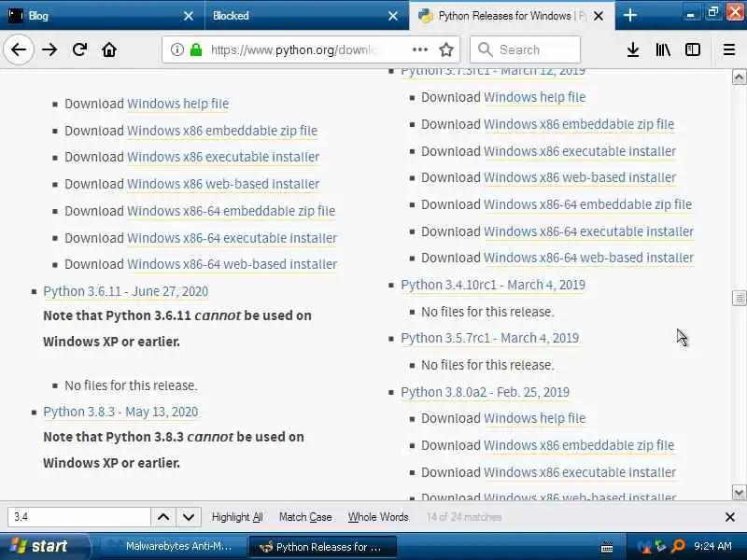Open the Windows Start menu

44,546
